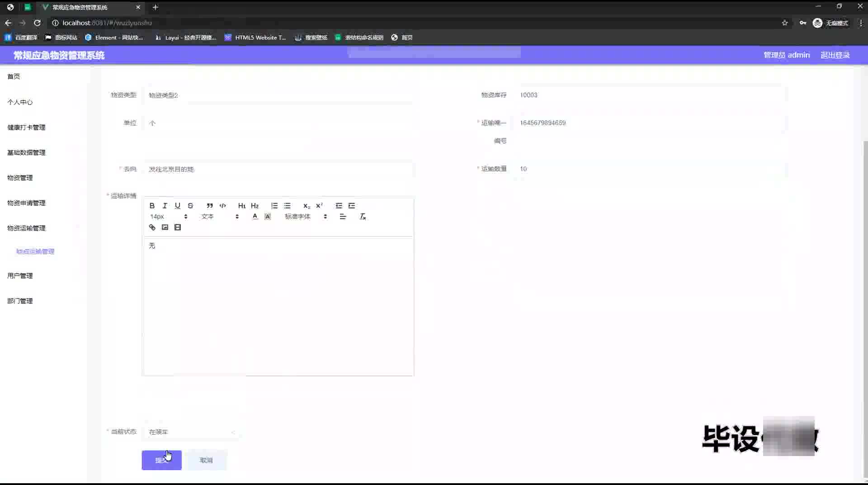
Task: Open the background highlight color picker
Action: (x=268, y=216)
